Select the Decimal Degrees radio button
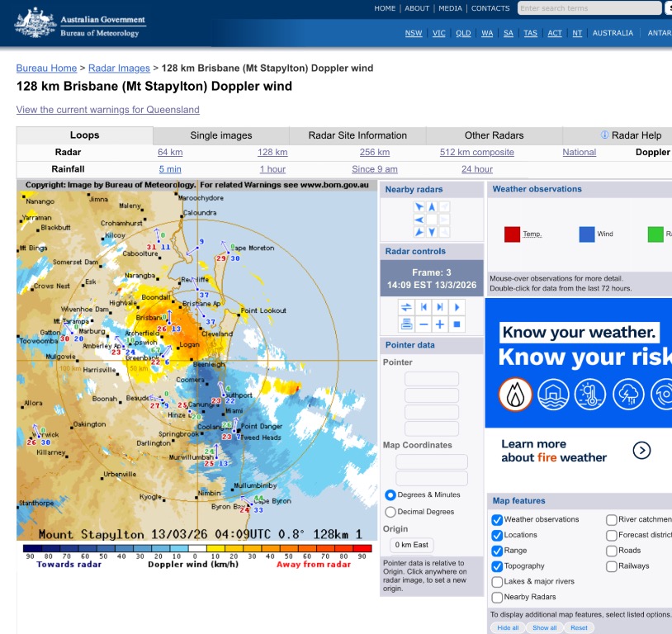The width and height of the screenshot is (672, 634). click(x=390, y=512)
